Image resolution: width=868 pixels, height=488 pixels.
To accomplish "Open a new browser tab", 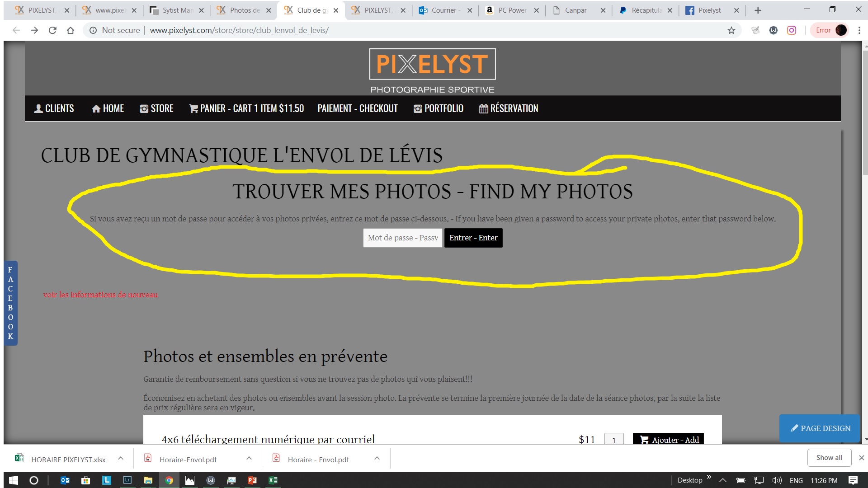I will 758,10.
